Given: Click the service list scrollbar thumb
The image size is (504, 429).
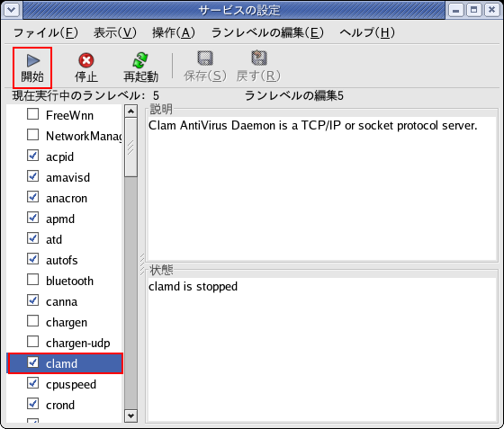Looking at the screenshot, I should pos(130,147).
